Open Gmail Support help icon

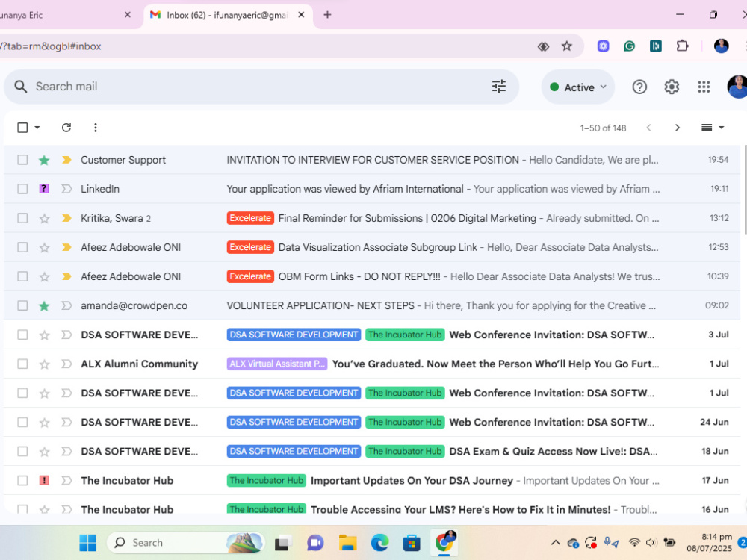tap(639, 87)
